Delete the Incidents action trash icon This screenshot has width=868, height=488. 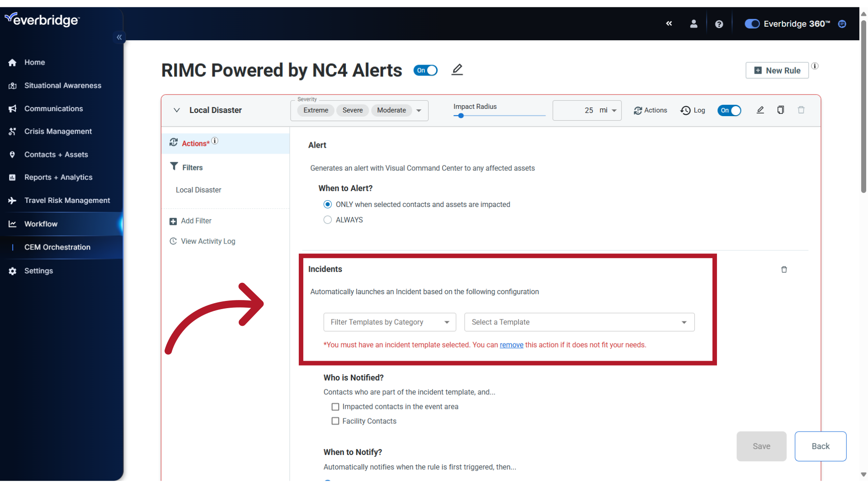click(784, 269)
